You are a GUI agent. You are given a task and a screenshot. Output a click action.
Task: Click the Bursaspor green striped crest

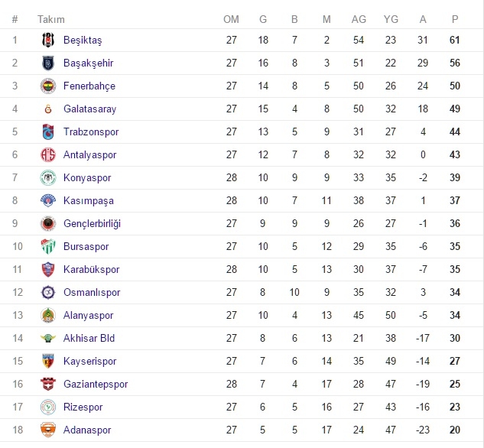[x=48, y=246]
